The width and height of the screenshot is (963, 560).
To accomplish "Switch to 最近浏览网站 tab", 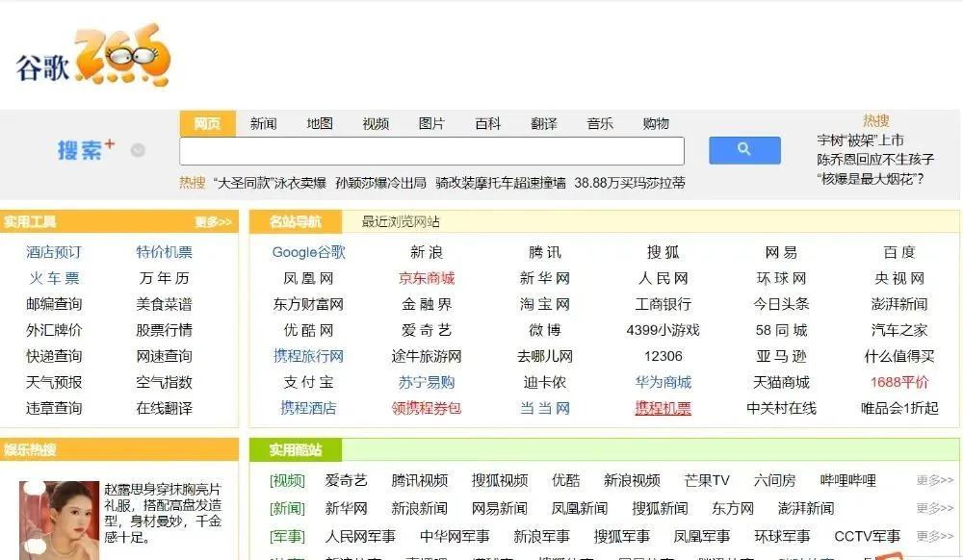I will [401, 222].
